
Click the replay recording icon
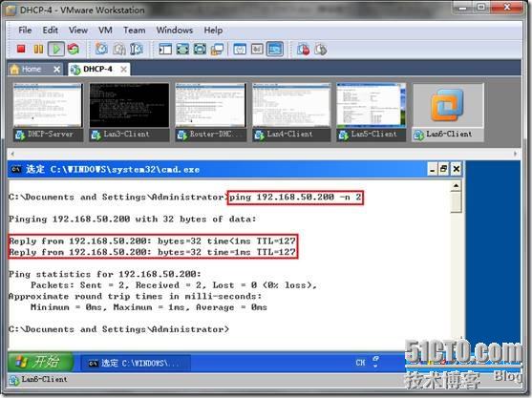[x=321, y=50]
